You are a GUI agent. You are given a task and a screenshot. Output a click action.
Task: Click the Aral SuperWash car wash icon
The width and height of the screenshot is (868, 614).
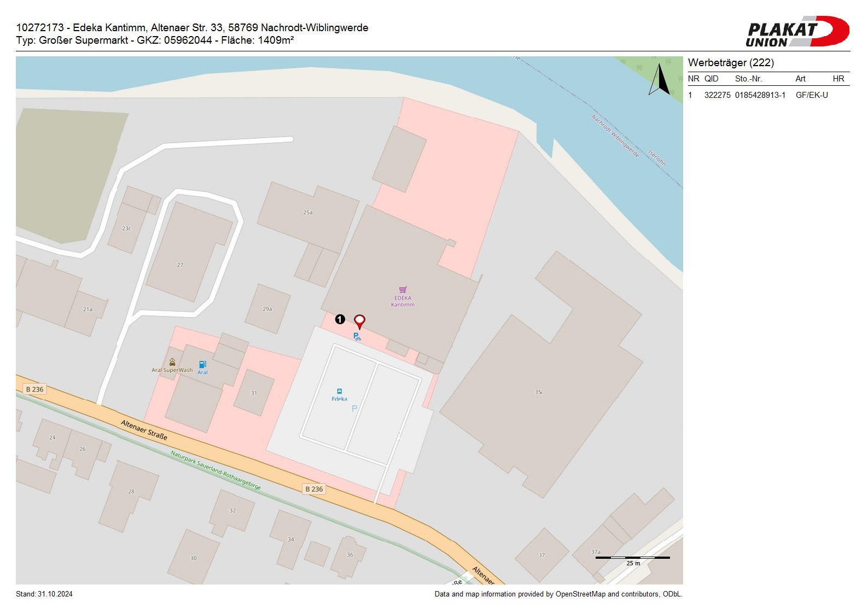(172, 362)
